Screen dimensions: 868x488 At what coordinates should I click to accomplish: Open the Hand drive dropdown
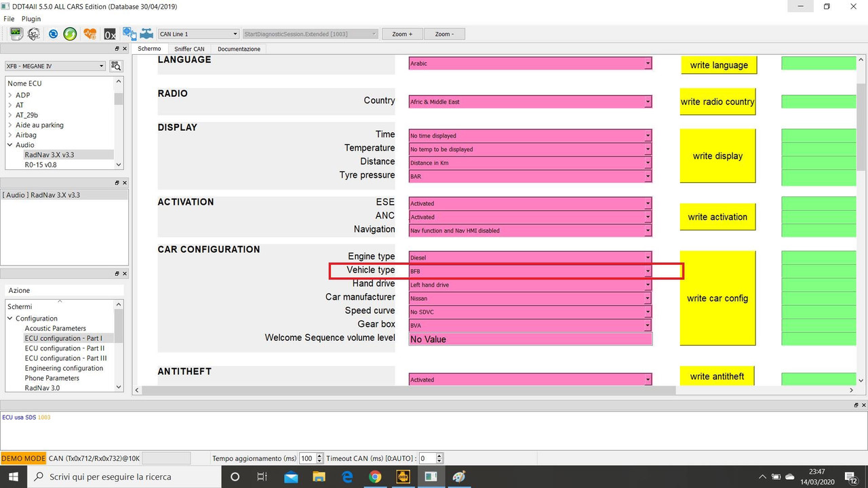click(530, 285)
